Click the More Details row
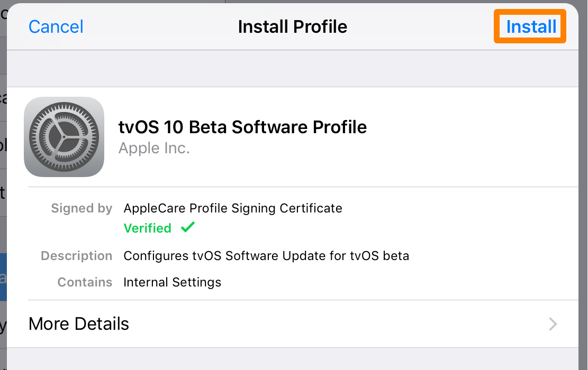Viewport: 588px width, 370px height. 78,324
